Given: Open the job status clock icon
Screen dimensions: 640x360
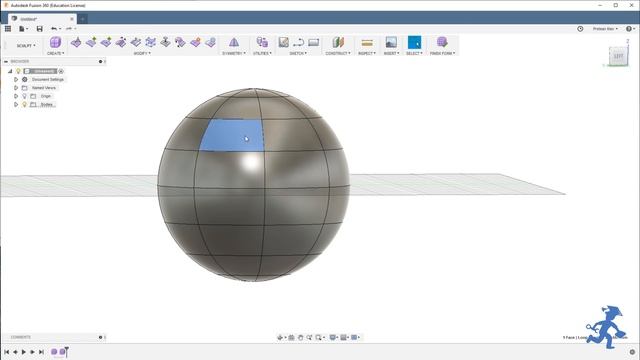Looking at the screenshot, I should point(580,29).
